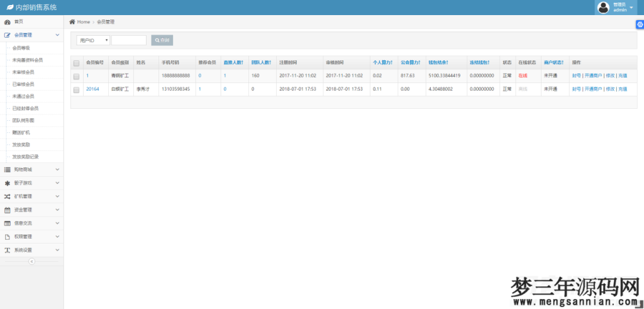
Task: Click the 矿机管理 shuffle icon
Action: (x=8, y=196)
